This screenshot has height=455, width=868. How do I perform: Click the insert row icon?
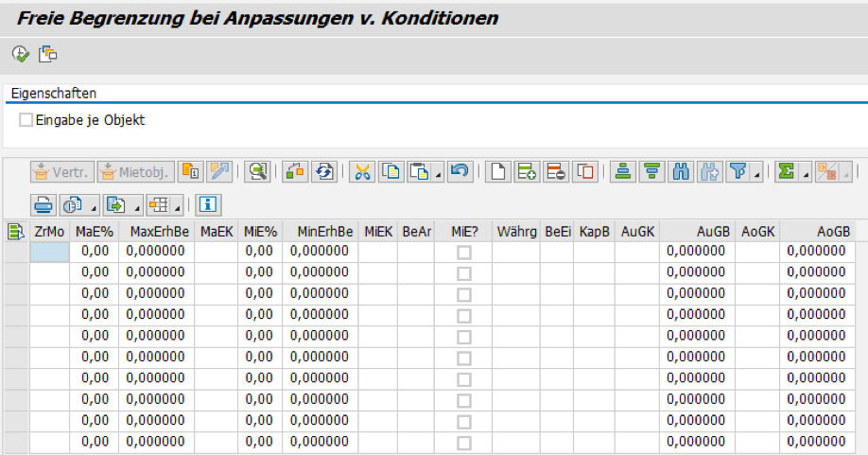click(x=527, y=171)
